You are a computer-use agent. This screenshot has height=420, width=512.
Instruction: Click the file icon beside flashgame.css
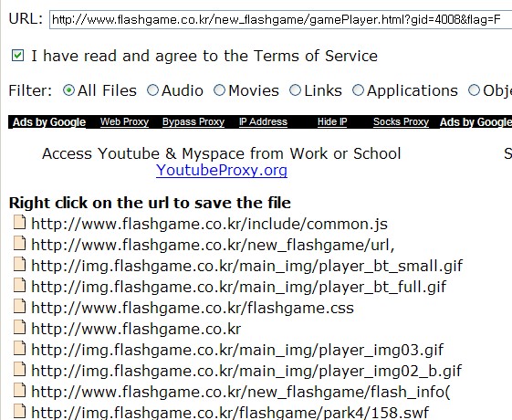point(19,306)
